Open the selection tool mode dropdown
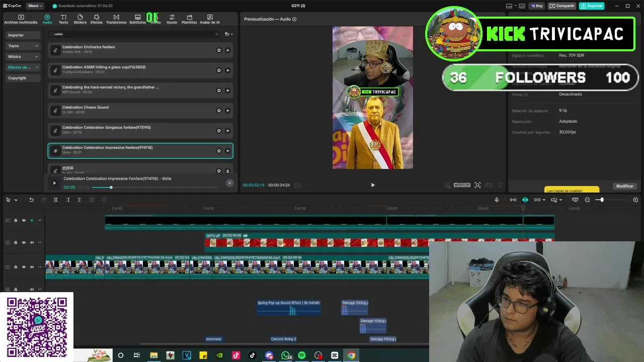This screenshot has width=644, height=362. [16, 200]
